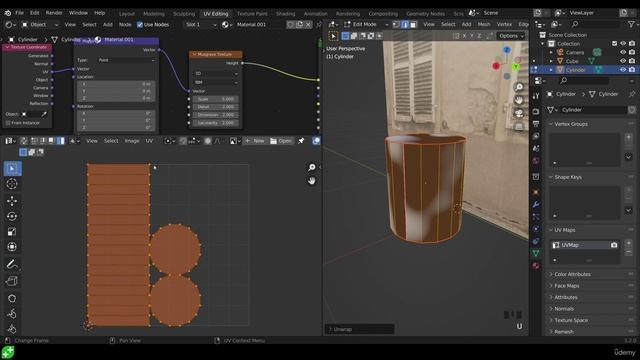Viewport: 640px width, 360px height.
Task: Open the Window menu
Action: pos(78,13)
